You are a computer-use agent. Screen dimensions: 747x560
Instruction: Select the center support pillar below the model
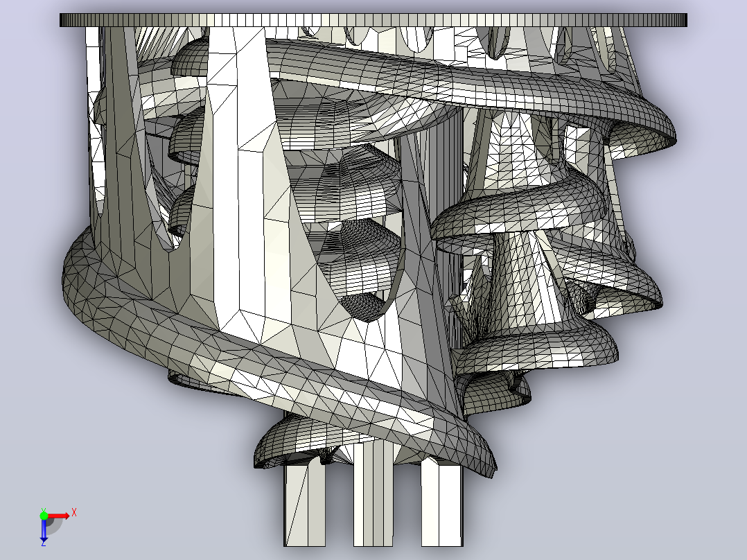[x=373, y=493]
